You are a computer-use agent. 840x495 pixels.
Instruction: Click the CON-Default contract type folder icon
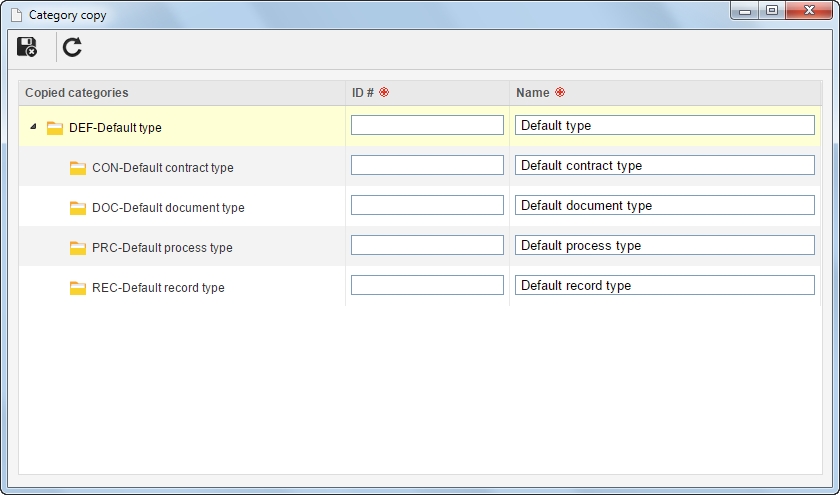78,168
